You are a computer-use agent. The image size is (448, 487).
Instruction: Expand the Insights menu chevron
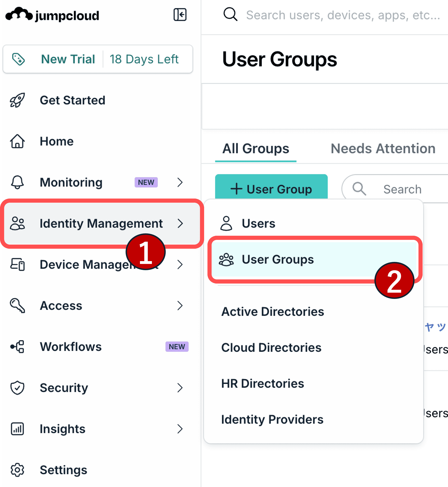(x=180, y=429)
